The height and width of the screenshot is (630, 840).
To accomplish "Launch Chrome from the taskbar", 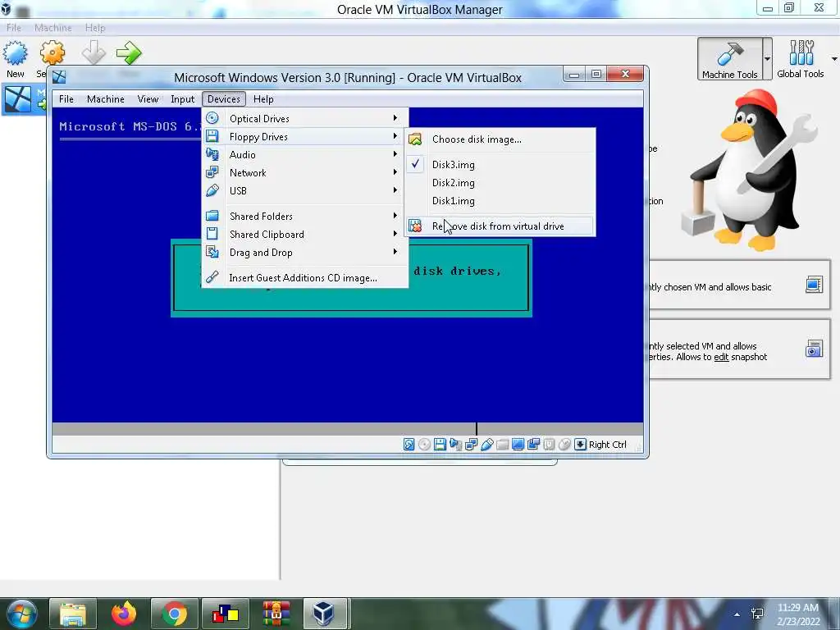I will click(x=175, y=614).
